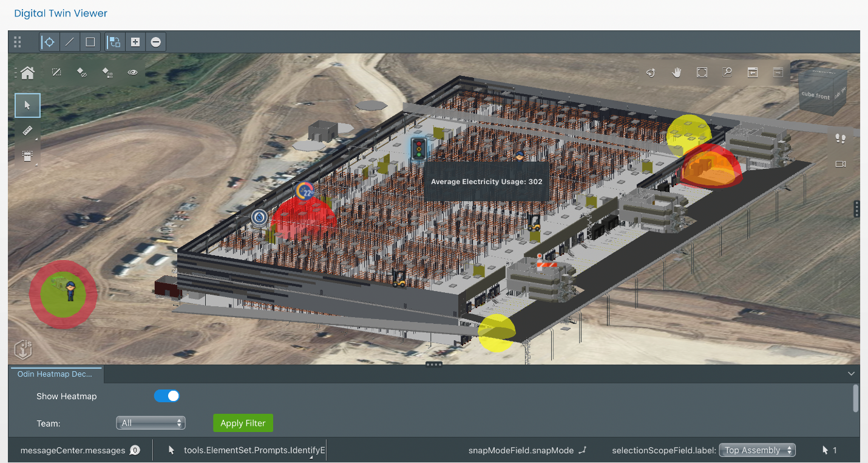Click the Undo view back-arrow icon
868x463 pixels.
(753, 72)
